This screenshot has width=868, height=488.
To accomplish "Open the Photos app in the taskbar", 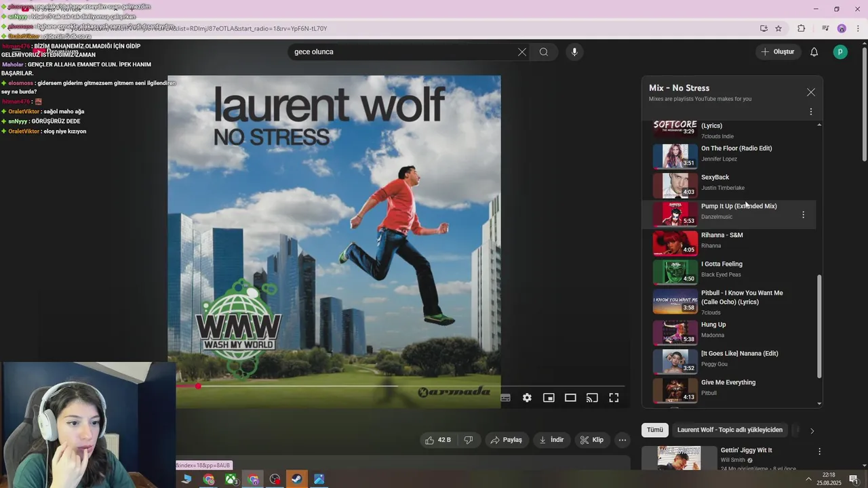I will pos(319,479).
